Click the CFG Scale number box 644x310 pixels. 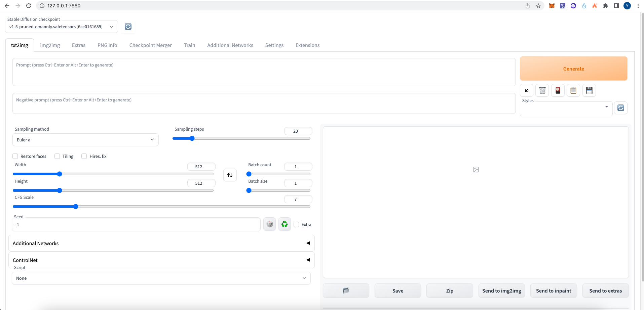click(x=298, y=199)
